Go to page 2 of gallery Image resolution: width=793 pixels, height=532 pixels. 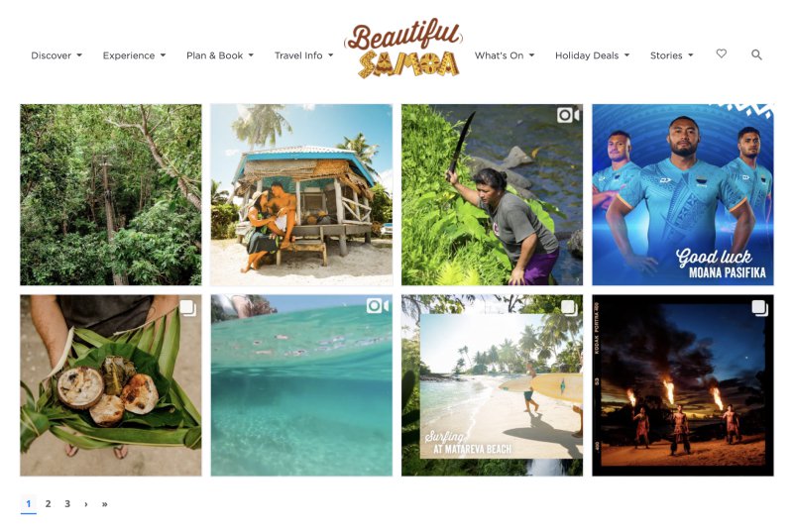pyautogui.click(x=48, y=503)
